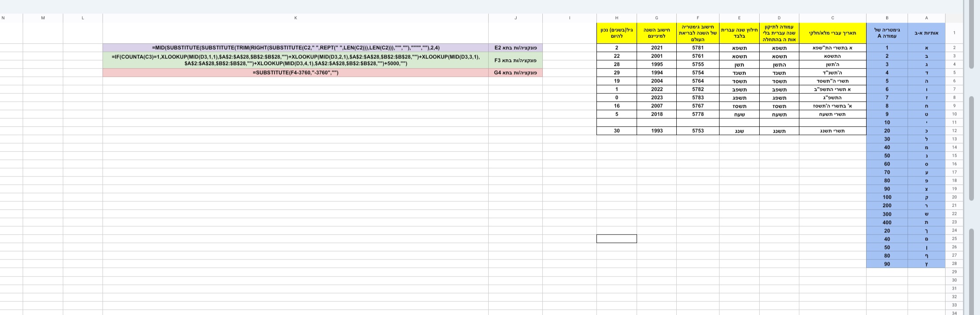Select column header L
Viewport: 980px width, 315px height.
tap(83, 18)
